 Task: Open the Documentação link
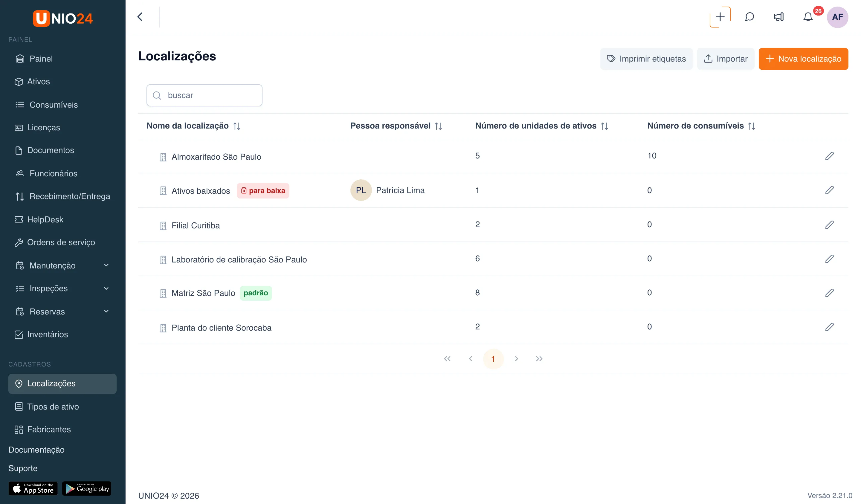click(x=36, y=450)
